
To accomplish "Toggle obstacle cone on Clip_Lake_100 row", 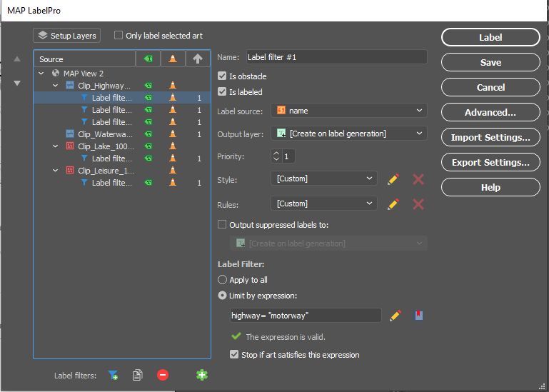I will (173, 146).
